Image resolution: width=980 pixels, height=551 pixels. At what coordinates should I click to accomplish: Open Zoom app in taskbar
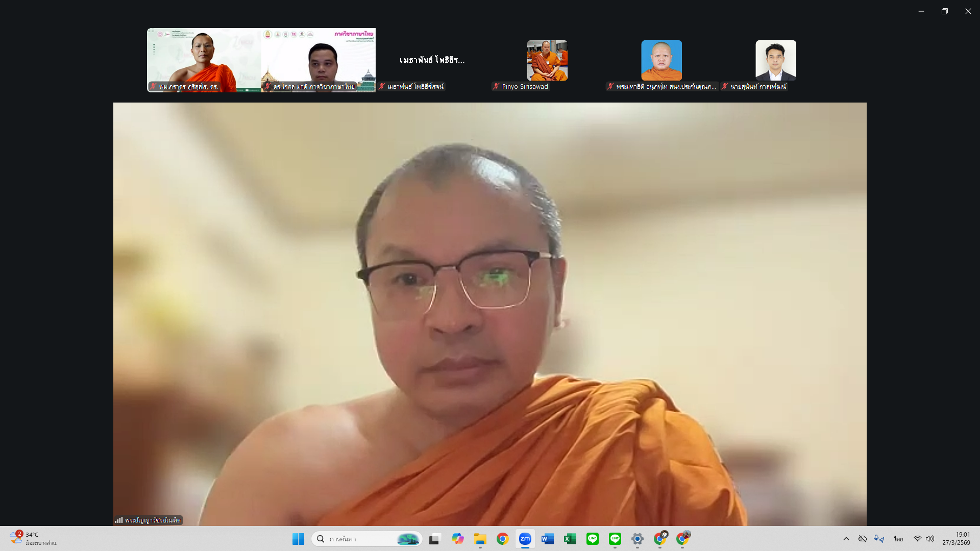[x=525, y=539]
